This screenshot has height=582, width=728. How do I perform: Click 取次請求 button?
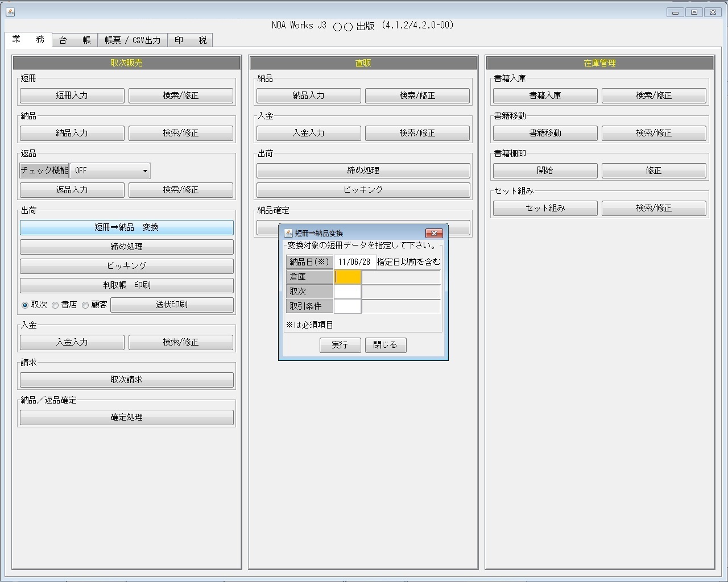click(x=127, y=380)
